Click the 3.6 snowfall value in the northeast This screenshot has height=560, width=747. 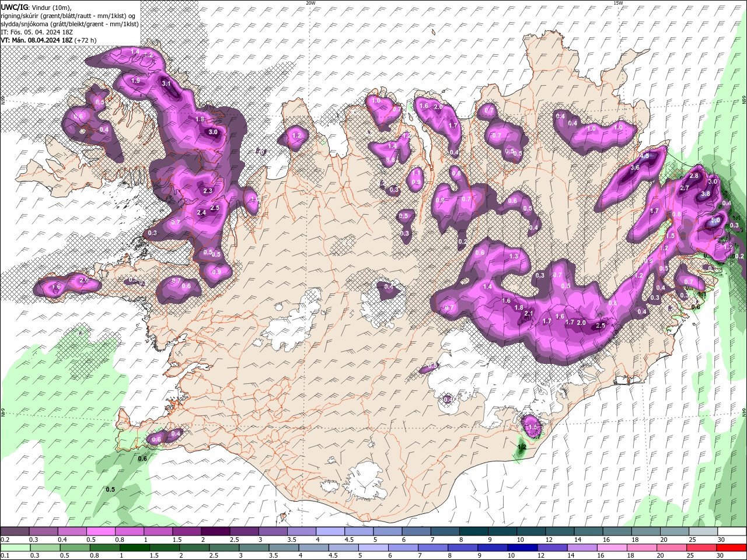[635, 167]
